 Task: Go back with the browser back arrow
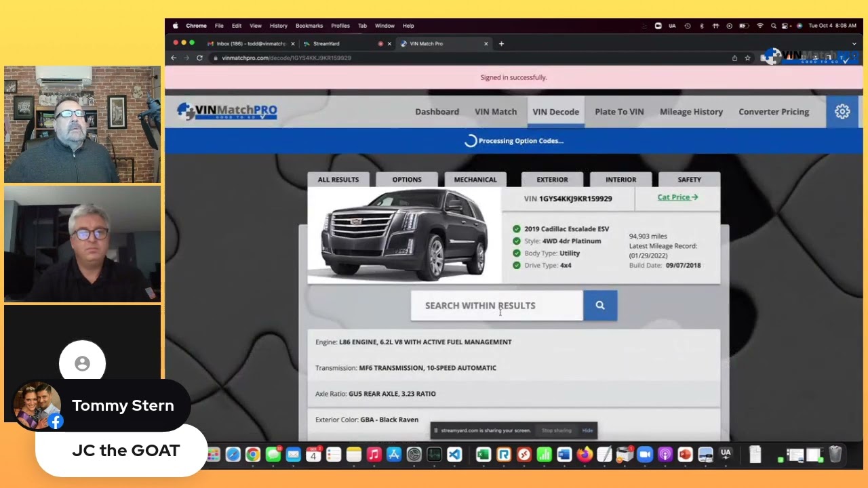tap(174, 58)
